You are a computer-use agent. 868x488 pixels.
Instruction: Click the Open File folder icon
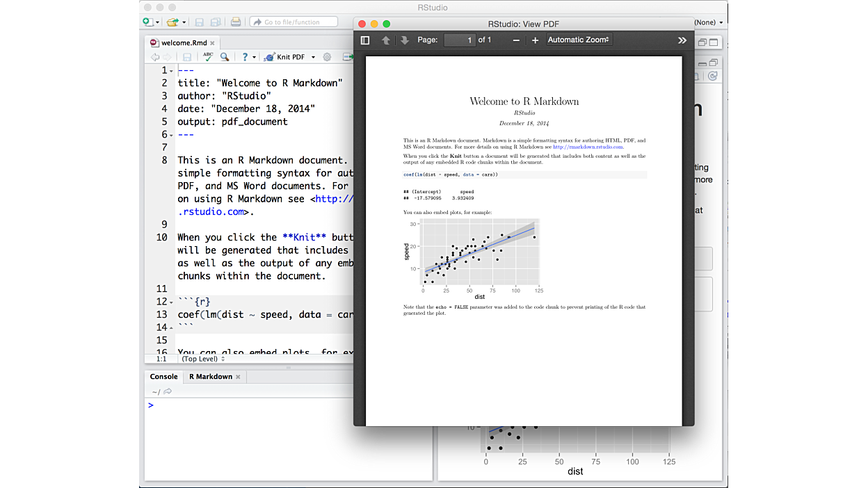pos(172,22)
